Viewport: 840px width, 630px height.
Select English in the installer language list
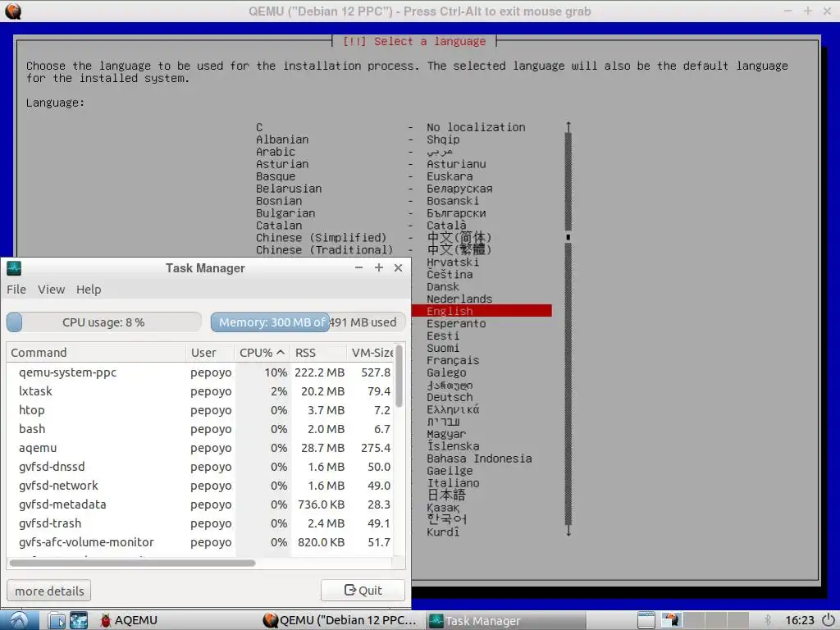point(482,311)
